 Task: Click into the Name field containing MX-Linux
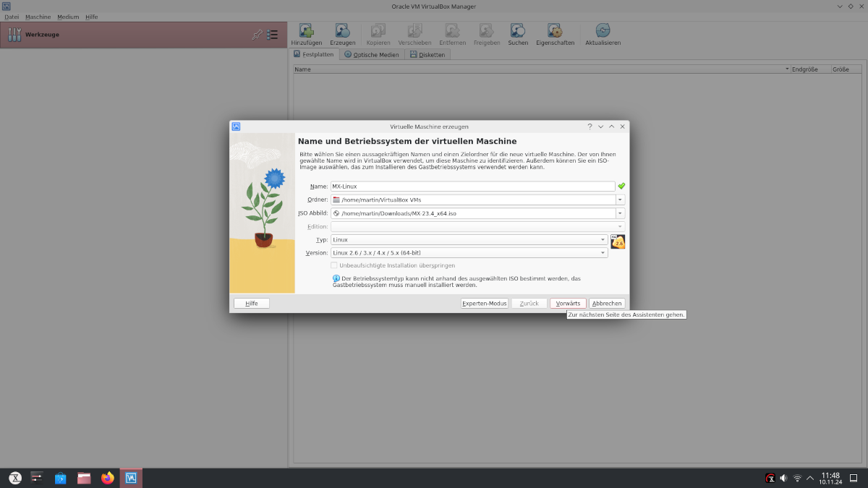tap(472, 187)
